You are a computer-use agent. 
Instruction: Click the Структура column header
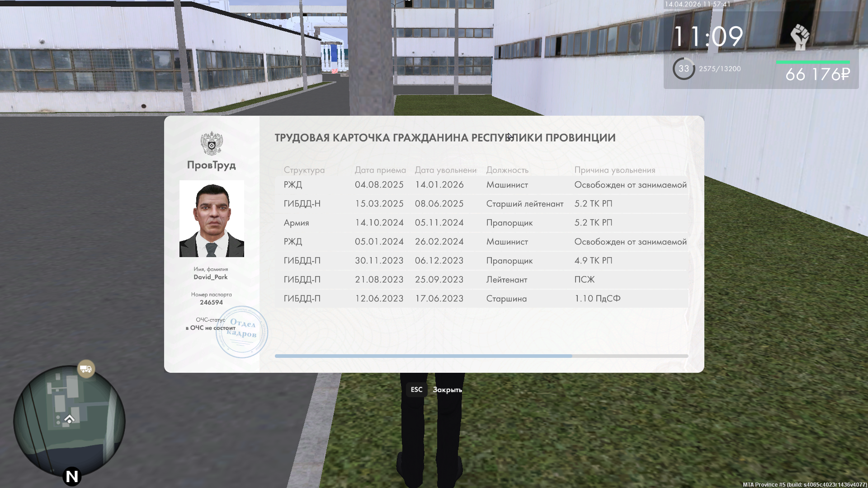tap(304, 170)
